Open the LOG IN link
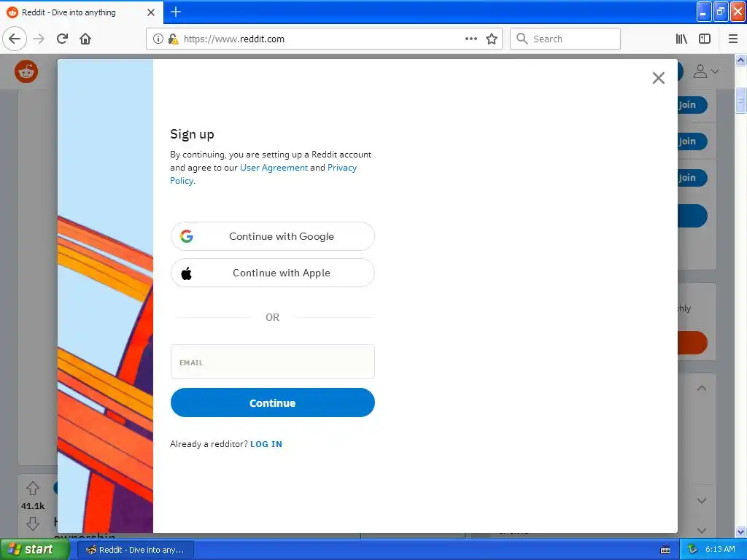The image size is (747, 560). tap(266, 444)
